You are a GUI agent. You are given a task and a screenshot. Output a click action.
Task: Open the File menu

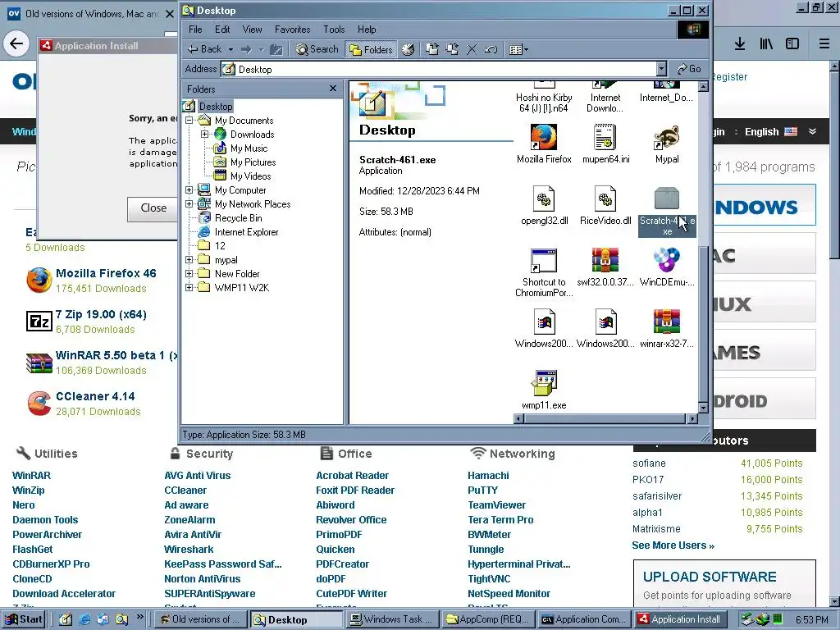[x=195, y=30]
